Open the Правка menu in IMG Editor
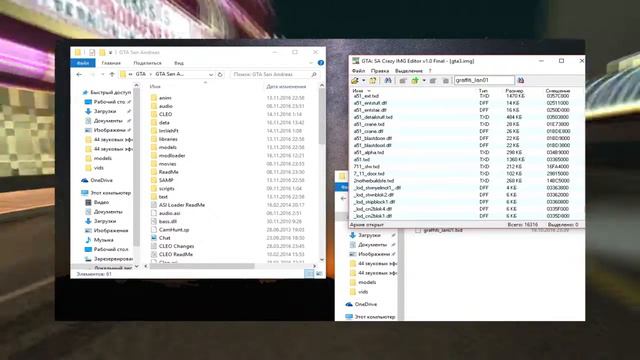 click(x=380, y=71)
